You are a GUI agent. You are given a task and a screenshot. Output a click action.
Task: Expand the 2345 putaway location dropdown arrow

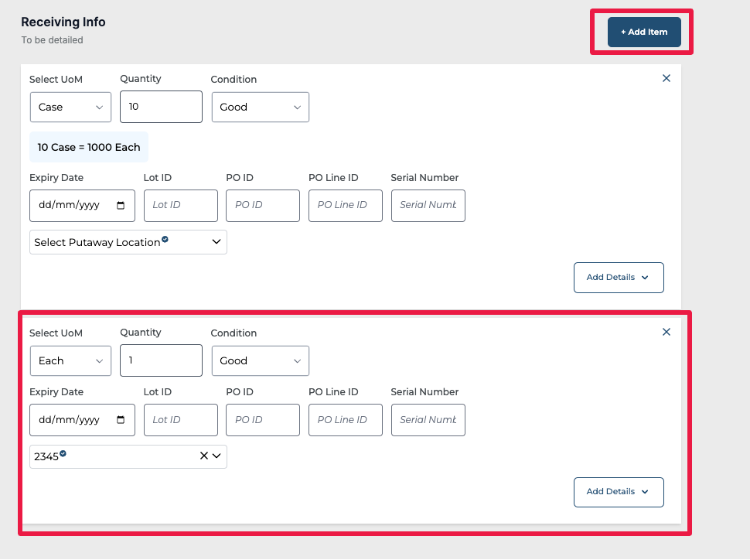coord(216,456)
